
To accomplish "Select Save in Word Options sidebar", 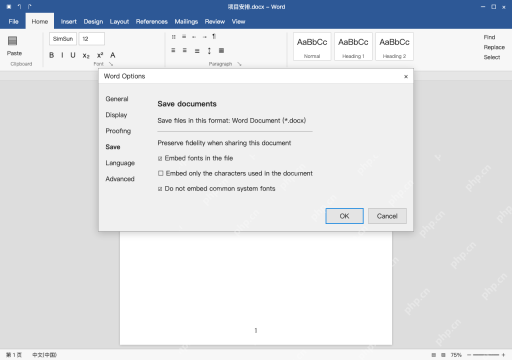I will (x=113, y=147).
